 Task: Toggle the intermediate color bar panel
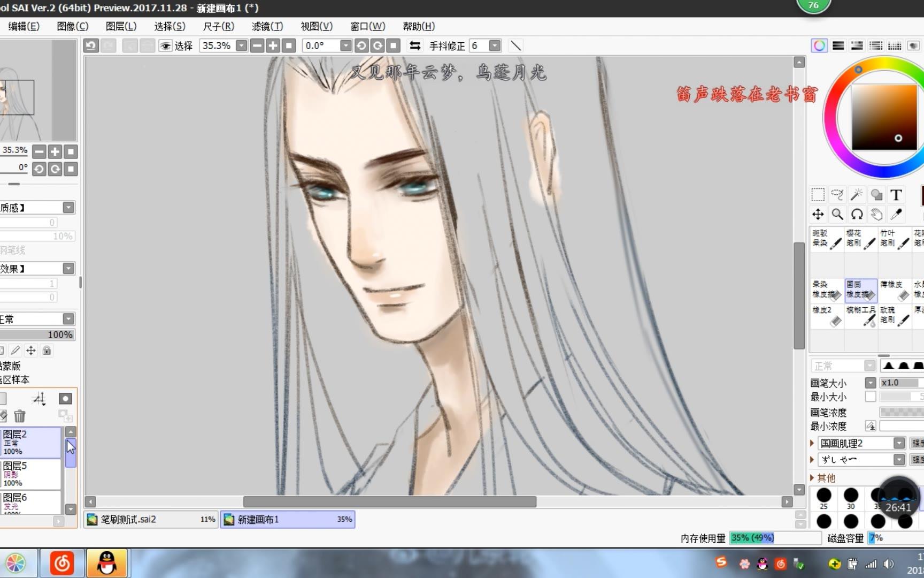click(876, 46)
